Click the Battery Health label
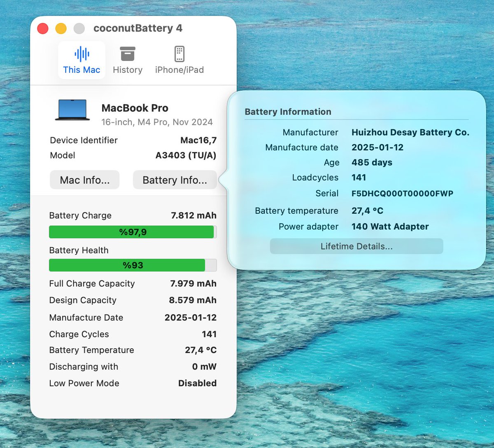This screenshot has height=448, width=494. coord(79,250)
